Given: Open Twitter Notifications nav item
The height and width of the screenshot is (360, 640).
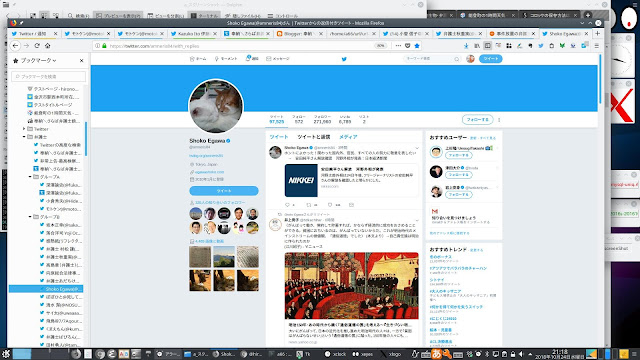Looking at the screenshot, I should tap(252, 59).
